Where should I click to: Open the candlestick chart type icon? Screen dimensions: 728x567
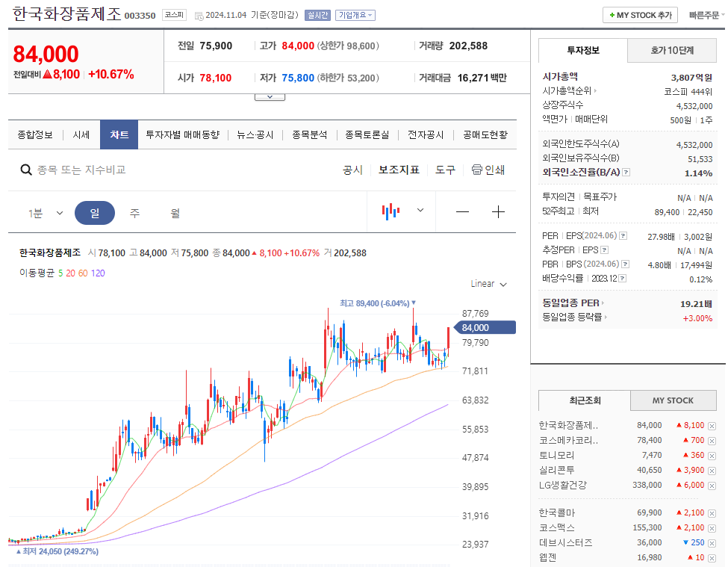pos(391,211)
